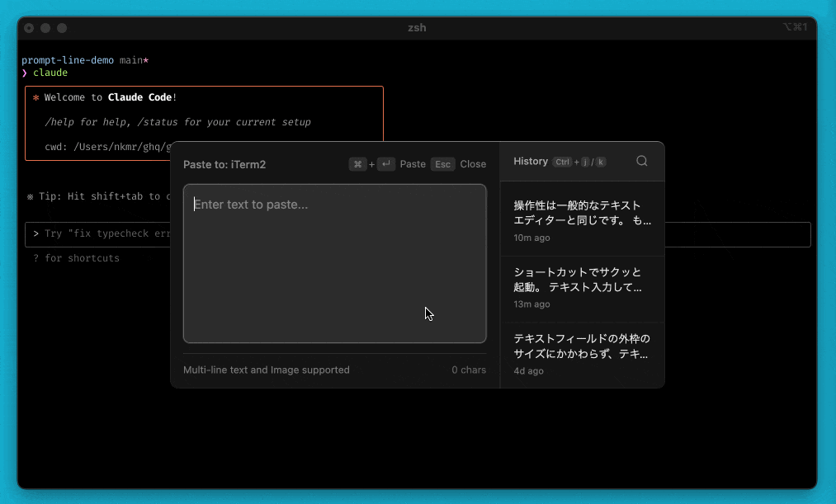Click the Paste label in header
Screen dimensions: 836x504
tap(413, 164)
